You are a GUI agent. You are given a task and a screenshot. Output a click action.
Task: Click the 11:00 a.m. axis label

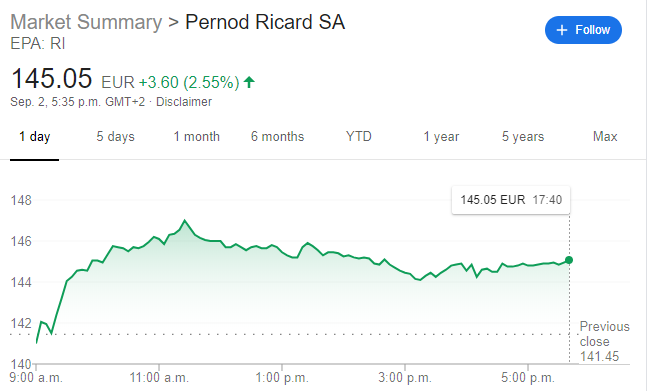tap(159, 377)
